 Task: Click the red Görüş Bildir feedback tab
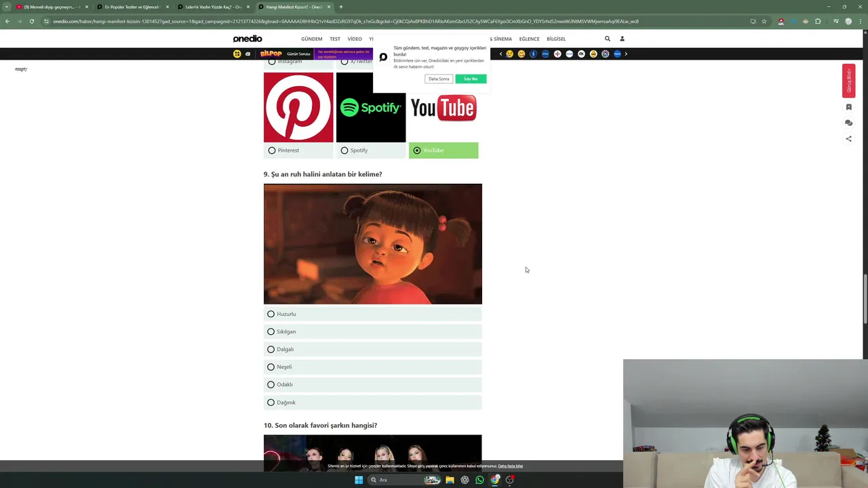click(x=848, y=81)
